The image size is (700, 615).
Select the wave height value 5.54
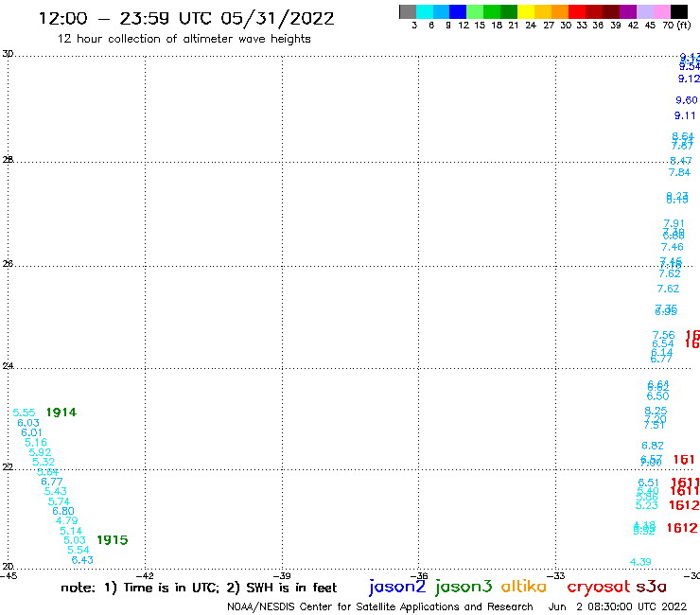(x=79, y=551)
